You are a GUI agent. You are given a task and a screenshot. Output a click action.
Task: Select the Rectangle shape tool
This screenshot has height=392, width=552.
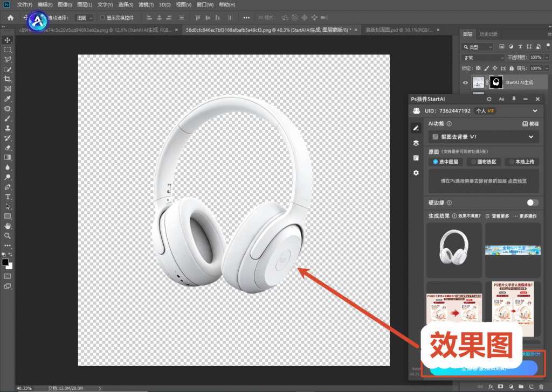pos(8,216)
